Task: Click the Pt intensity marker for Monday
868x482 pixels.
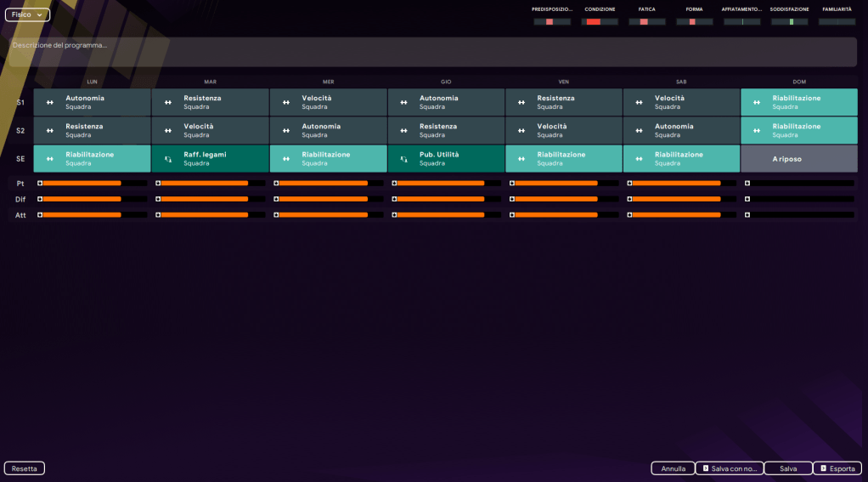Action: coord(40,183)
